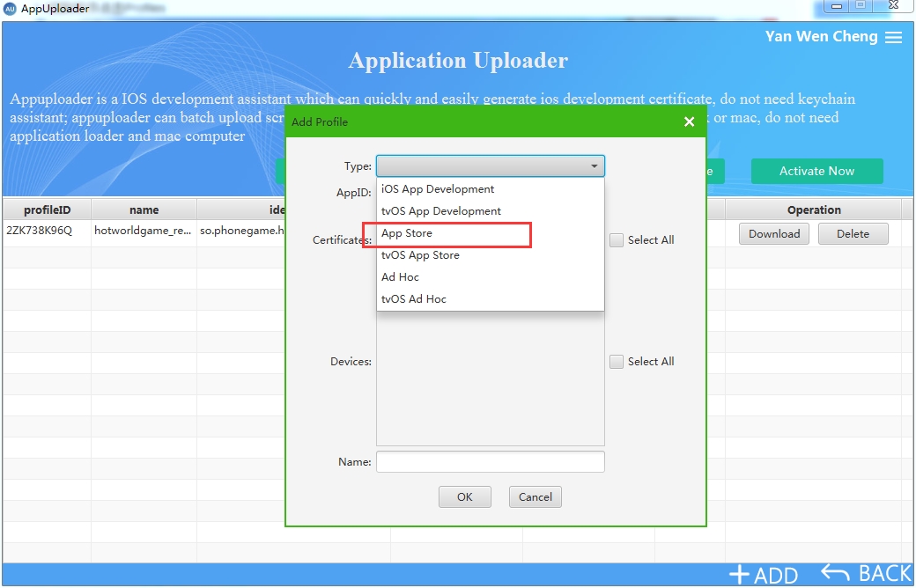Delete the 2ZK738K96Q profile row

[853, 233]
